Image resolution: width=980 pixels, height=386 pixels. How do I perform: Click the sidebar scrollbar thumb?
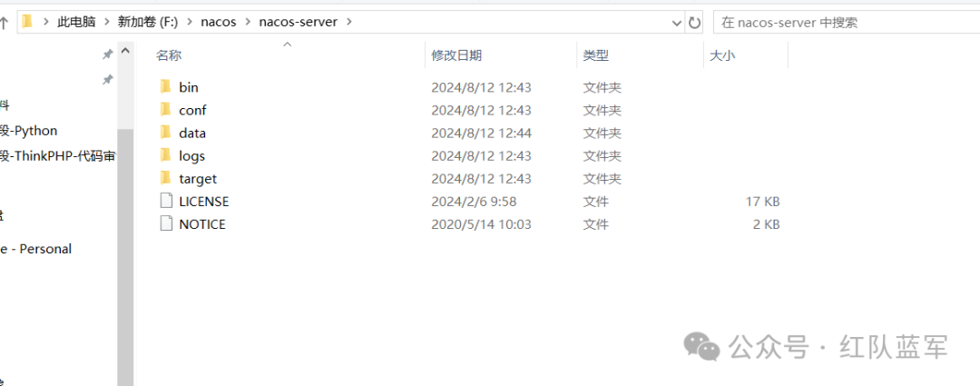click(x=125, y=256)
